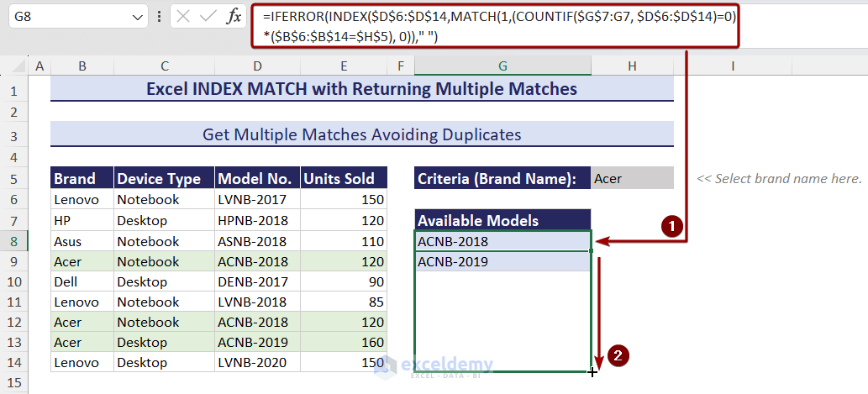Select column G header
Image resolution: width=868 pixels, height=394 pixels.
tap(502, 66)
